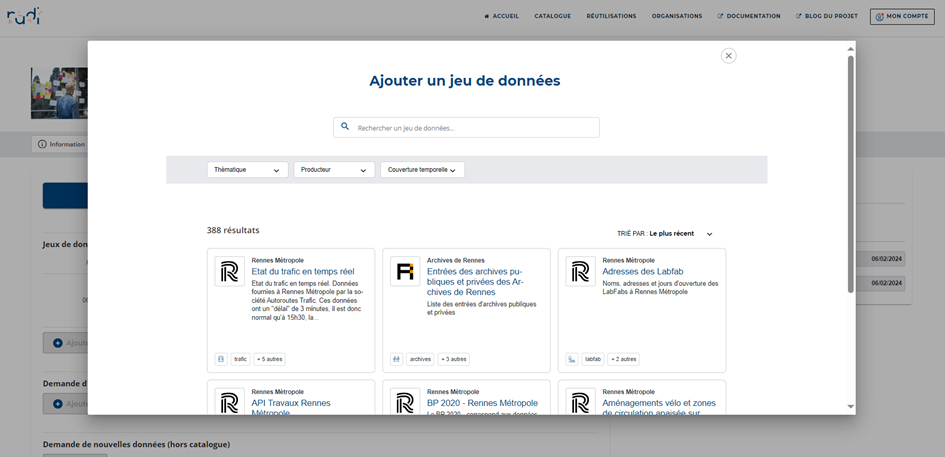Open Aménagements vélo et zones dataset

(659, 408)
